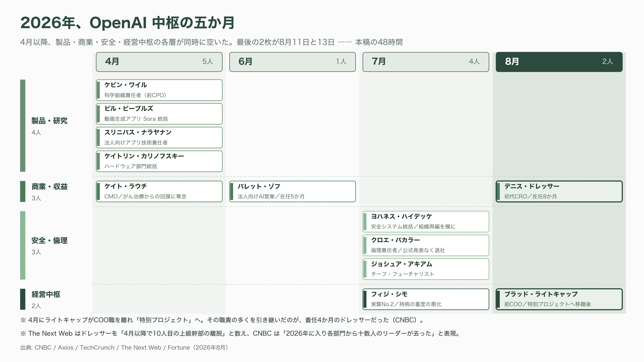Click the role text ハードウェア部門統括

(130, 166)
